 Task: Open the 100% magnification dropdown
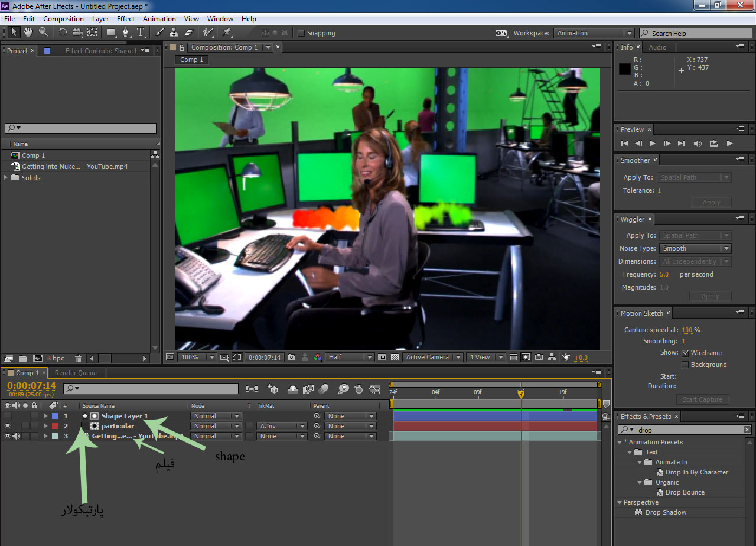click(196, 357)
